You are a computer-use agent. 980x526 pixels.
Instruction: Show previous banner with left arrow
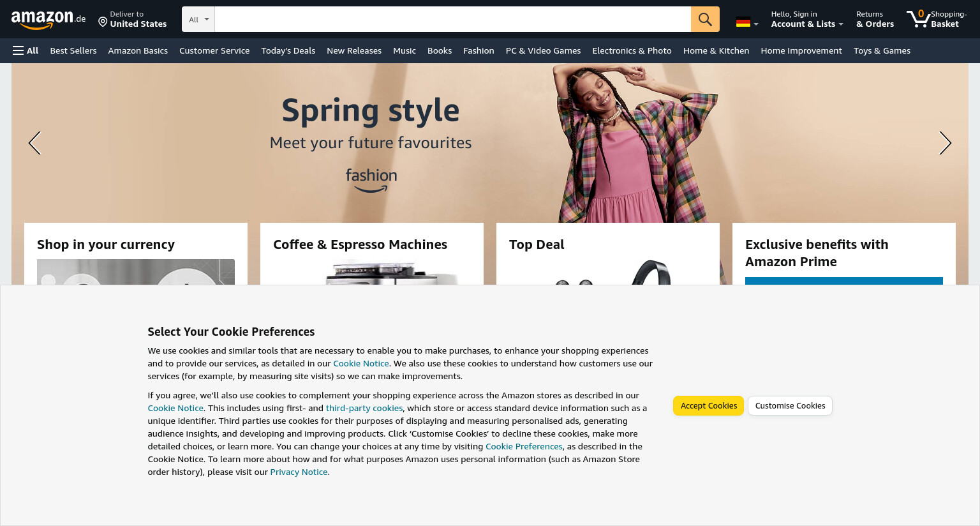pyautogui.click(x=34, y=143)
